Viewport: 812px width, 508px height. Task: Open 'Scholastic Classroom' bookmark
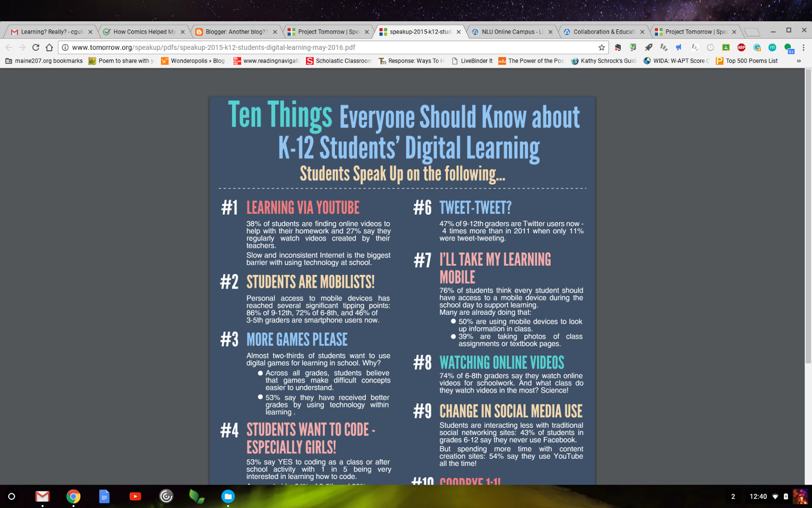click(339, 61)
